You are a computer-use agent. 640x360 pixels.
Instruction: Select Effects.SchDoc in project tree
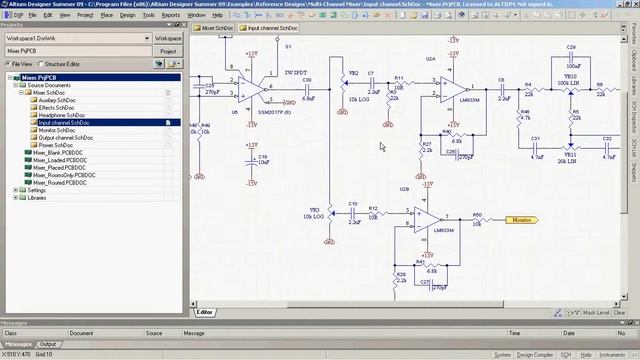tap(56, 108)
